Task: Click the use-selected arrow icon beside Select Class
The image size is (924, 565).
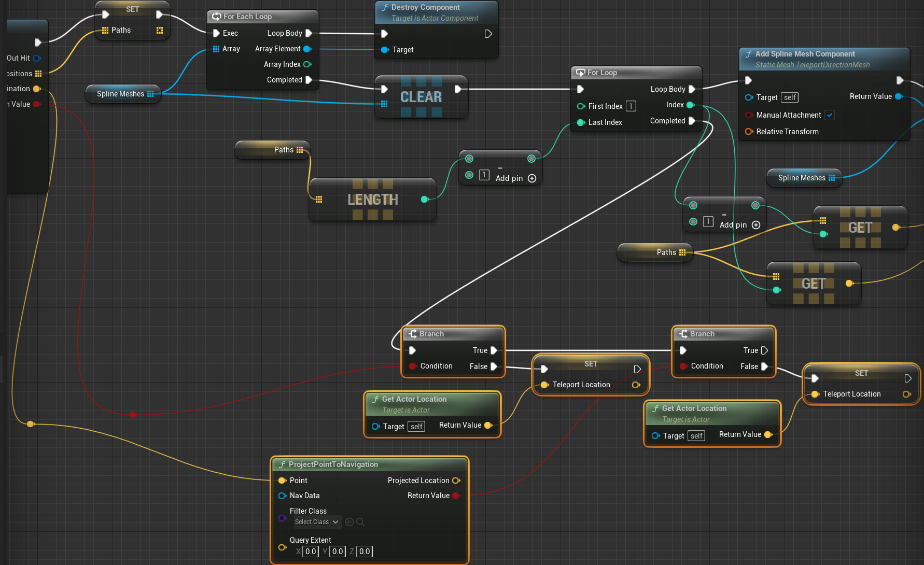Action: [349, 522]
